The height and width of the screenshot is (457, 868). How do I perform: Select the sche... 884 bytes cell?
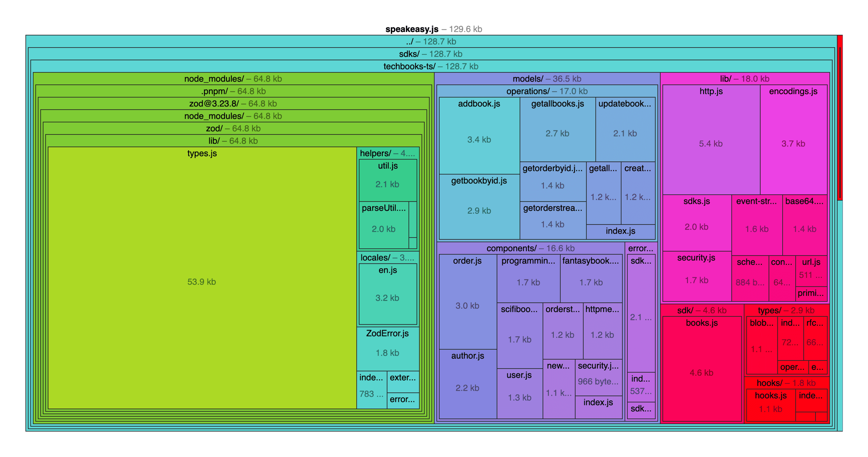click(x=750, y=278)
